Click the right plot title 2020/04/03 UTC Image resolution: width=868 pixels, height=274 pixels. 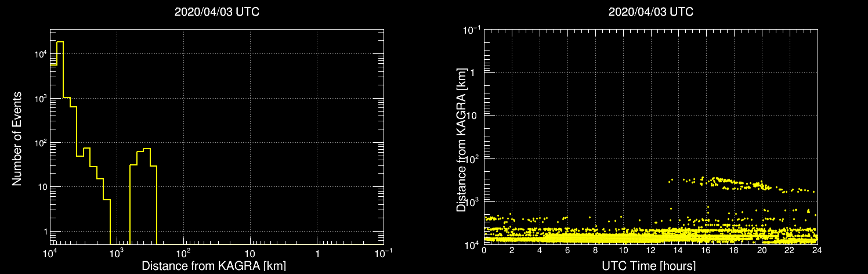pos(650,12)
